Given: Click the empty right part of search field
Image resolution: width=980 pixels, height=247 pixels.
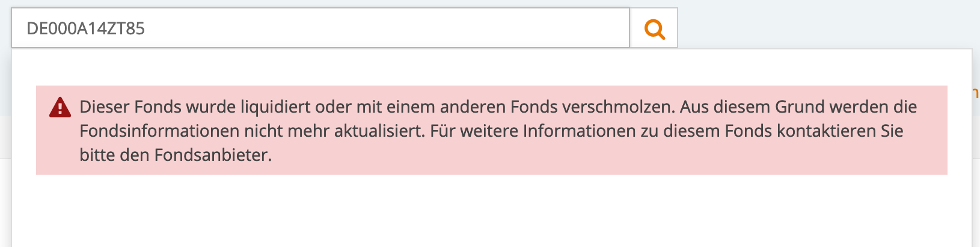Looking at the screenshot, I should [x=481, y=28].
